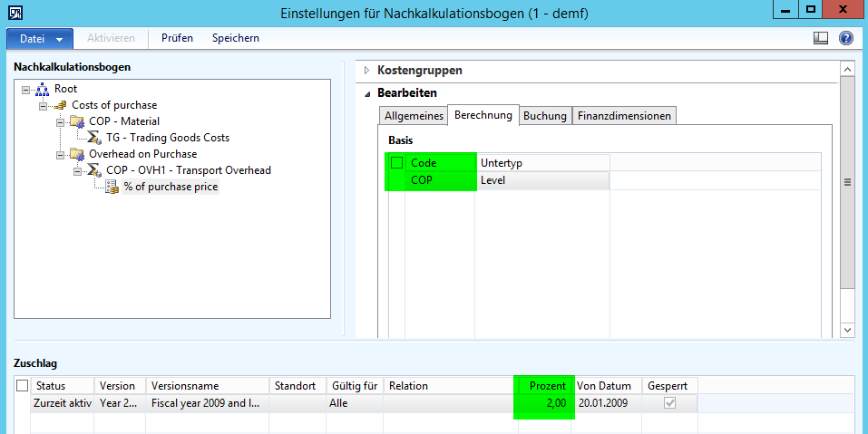Click the Costs of purchase node icon
Screen dimensions: 868x434
[x=60, y=105]
